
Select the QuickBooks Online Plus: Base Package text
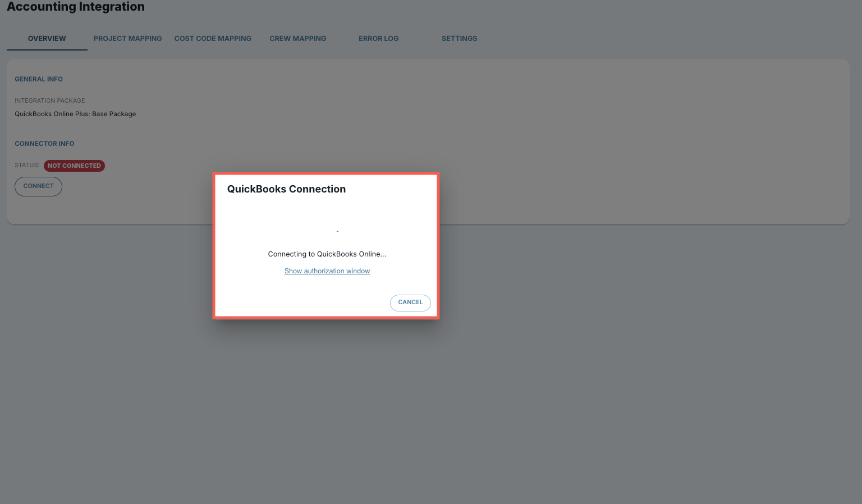click(75, 114)
